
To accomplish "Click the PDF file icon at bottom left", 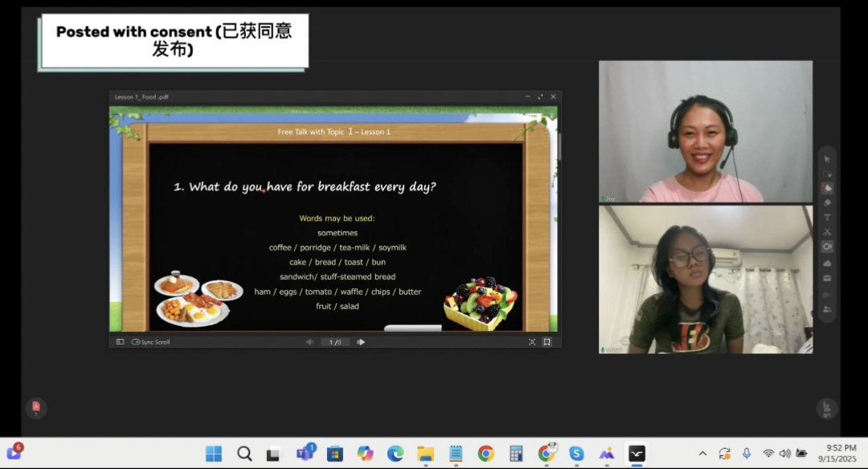I will pos(35,408).
